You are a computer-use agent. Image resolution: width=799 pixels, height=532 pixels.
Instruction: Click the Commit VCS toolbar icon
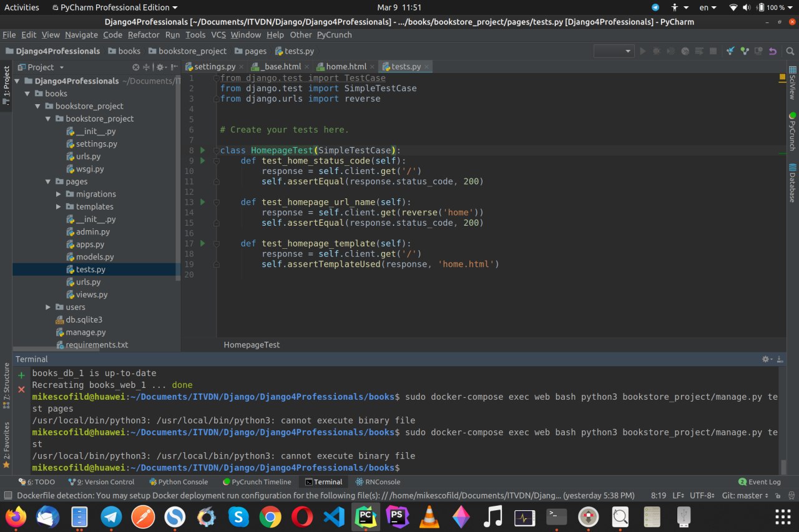tap(744, 51)
